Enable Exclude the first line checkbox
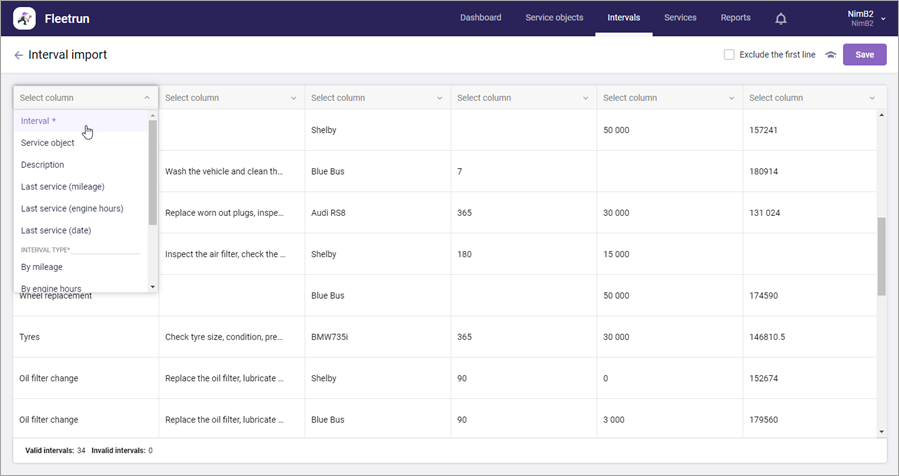Viewport: 899px width, 476px height. [729, 55]
